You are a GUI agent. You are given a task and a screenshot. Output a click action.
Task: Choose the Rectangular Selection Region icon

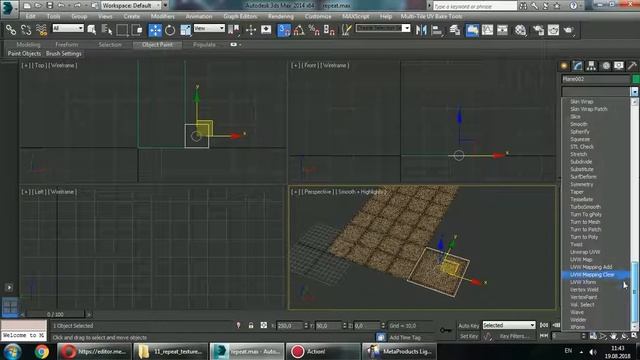pos(122,30)
